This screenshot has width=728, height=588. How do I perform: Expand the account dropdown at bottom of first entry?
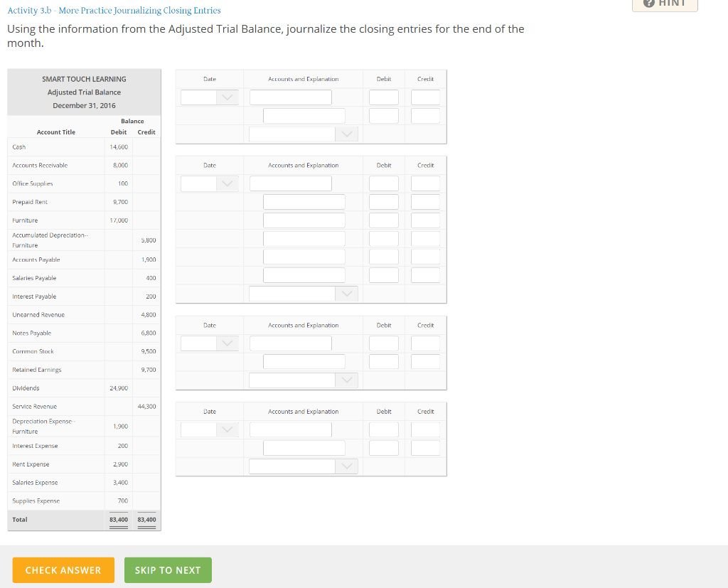pyautogui.click(x=346, y=133)
